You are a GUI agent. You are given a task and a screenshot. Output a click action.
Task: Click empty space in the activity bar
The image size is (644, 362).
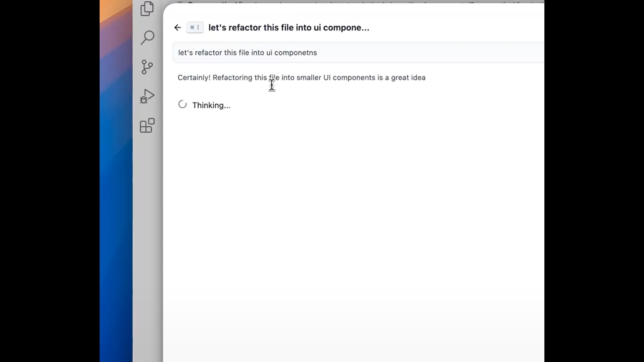point(147,235)
